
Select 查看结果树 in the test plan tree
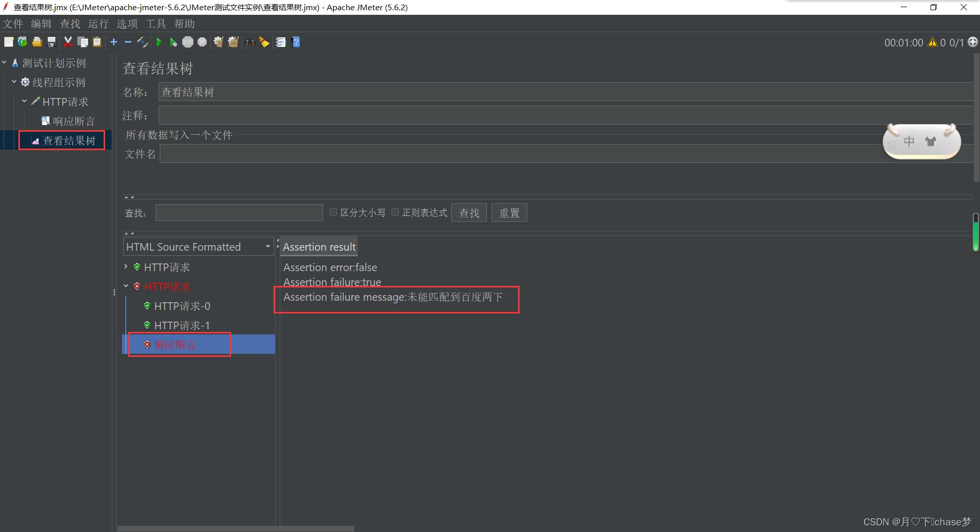pos(63,140)
